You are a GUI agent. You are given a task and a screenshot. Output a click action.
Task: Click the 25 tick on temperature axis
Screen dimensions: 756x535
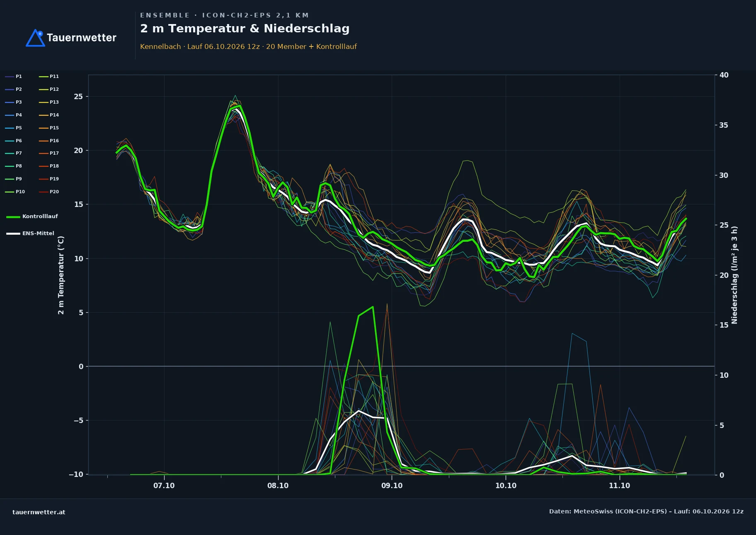point(78,97)
